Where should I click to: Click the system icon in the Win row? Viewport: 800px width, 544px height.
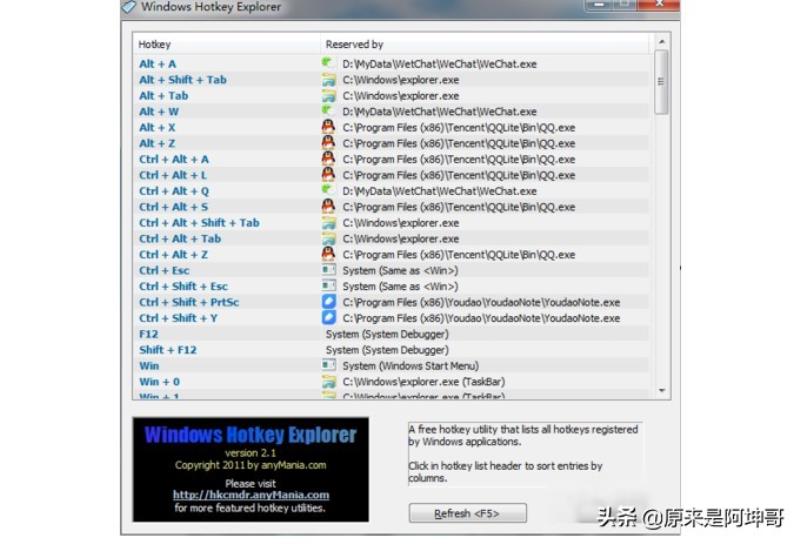tap(329, 365)
